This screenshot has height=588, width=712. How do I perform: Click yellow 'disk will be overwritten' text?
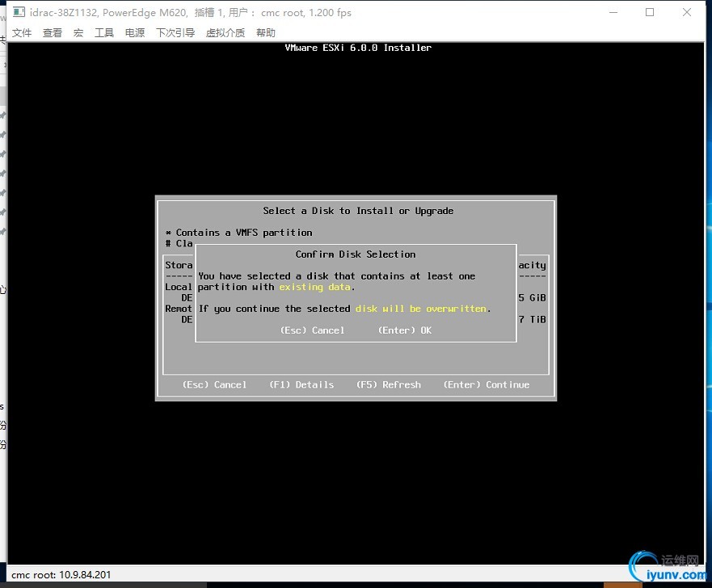coord(421,309)
